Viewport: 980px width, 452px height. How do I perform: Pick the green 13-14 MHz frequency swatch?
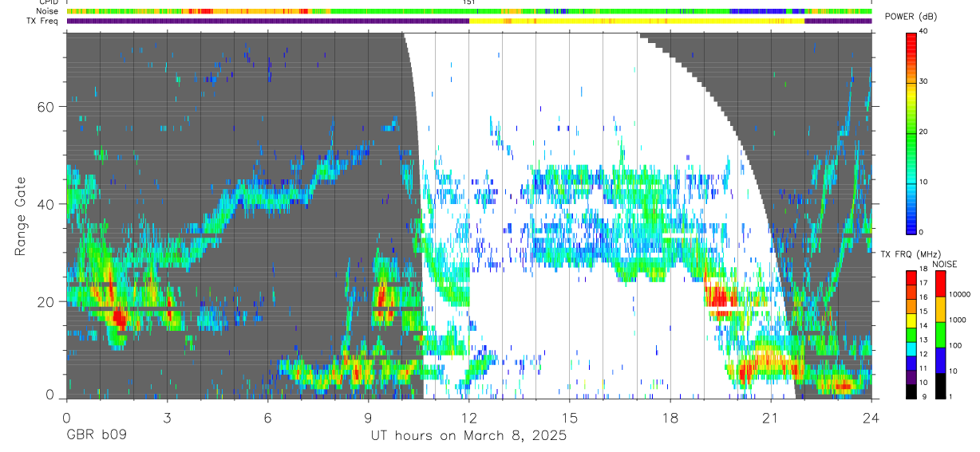[x=911, y=334]
